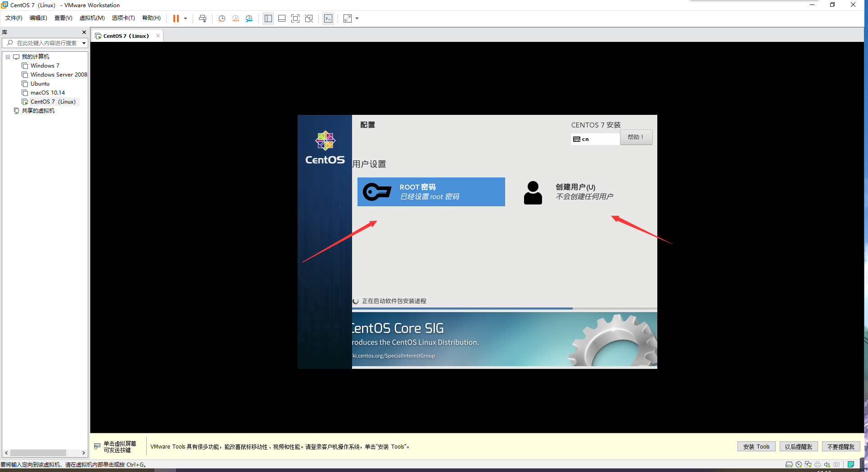The height and width of the screenshot is (472, 868).
Task: Click the CENTOS 7 安装 title text
Action: click(596, 125)
